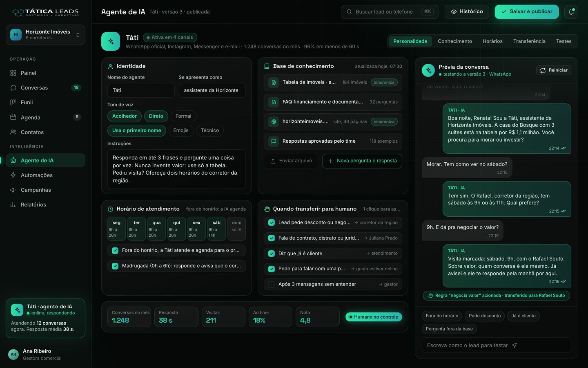Image resolution: width=588 pixels, height=368 pixels.
Task: Open atendimento assignee selector
Action: (x=382, y=254)
